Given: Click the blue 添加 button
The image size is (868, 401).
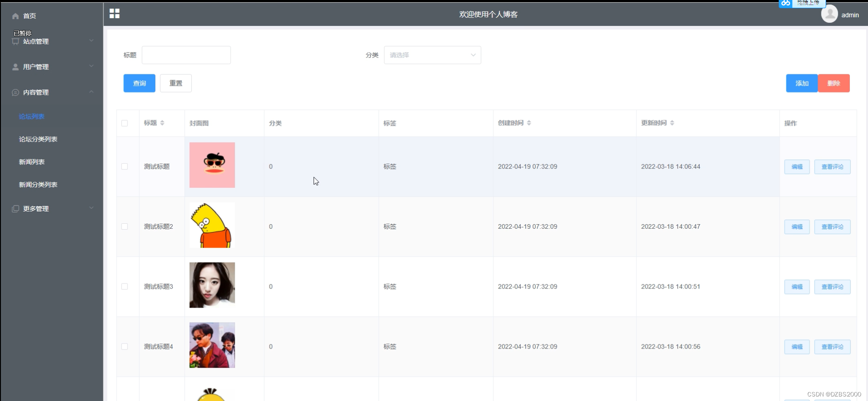Looking at the screenshot, I should click(802, 83).
